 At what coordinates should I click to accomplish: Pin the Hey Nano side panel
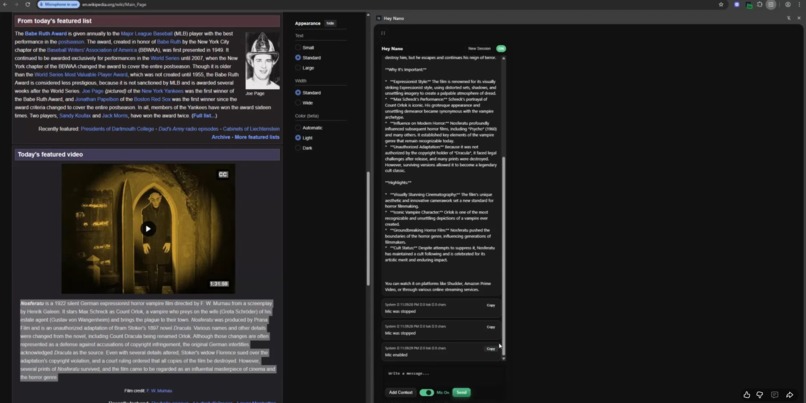[x=789, y=18]
